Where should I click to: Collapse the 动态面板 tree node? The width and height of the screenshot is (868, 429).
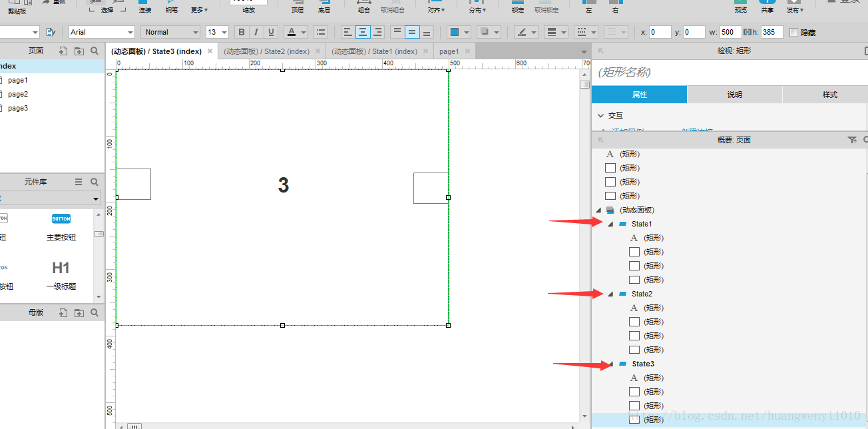(x=598, y=210)
